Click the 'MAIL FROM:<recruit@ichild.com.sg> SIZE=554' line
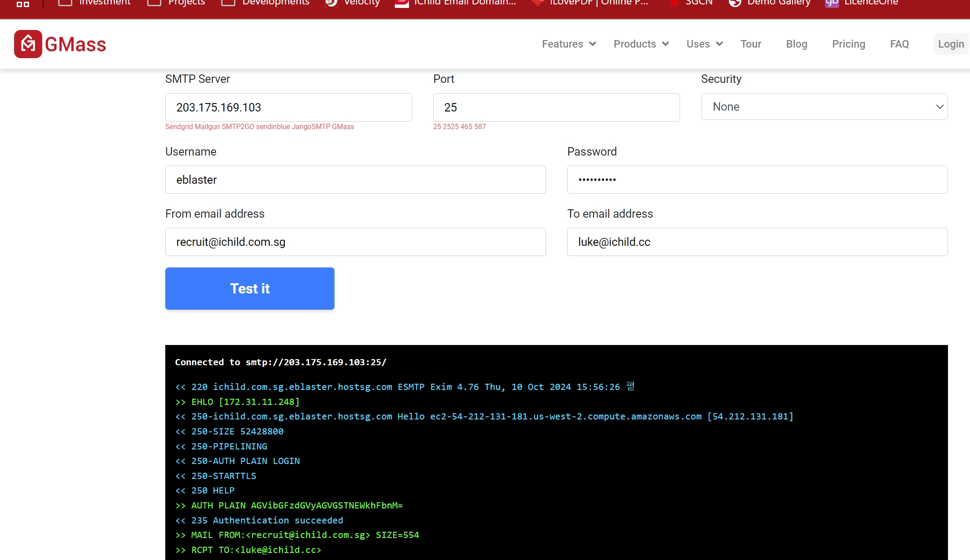The width and height of the screenshot is (970, 560). click(297, 535)
